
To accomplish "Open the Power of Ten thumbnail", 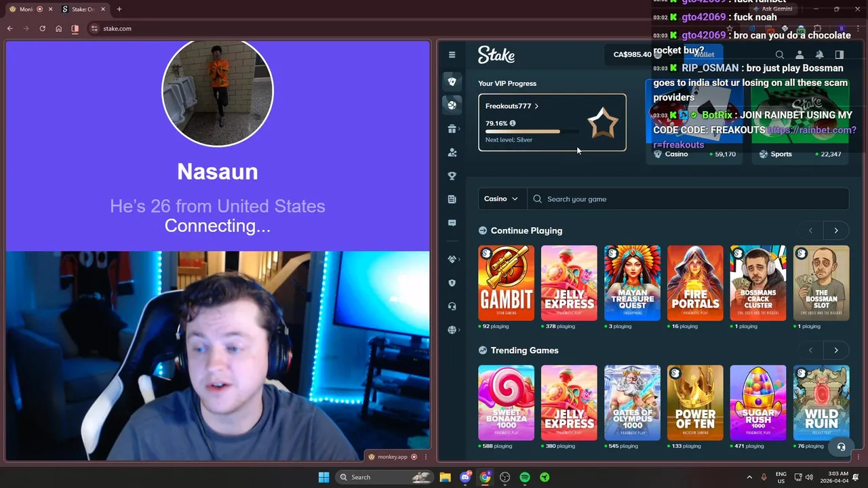I will point(695,403).
